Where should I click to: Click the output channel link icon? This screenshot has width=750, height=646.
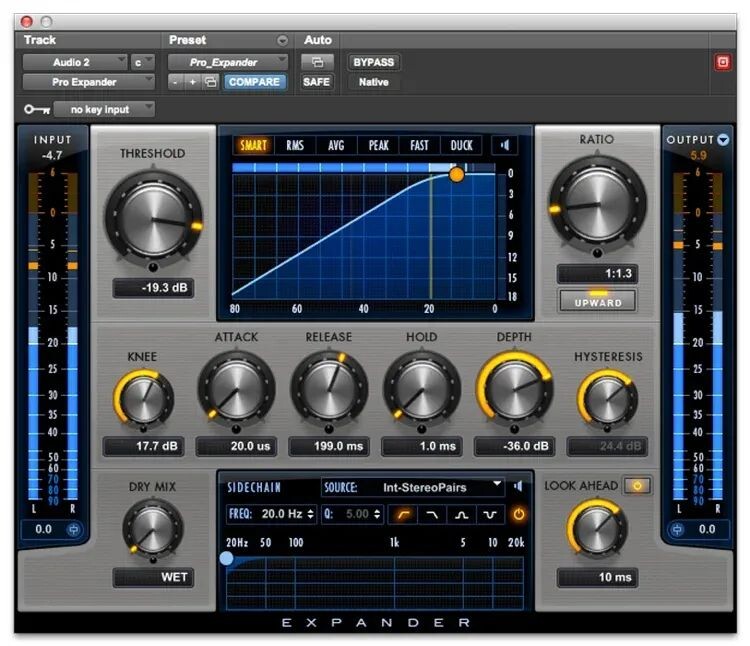pyautogui.click(x=677, y=529)
